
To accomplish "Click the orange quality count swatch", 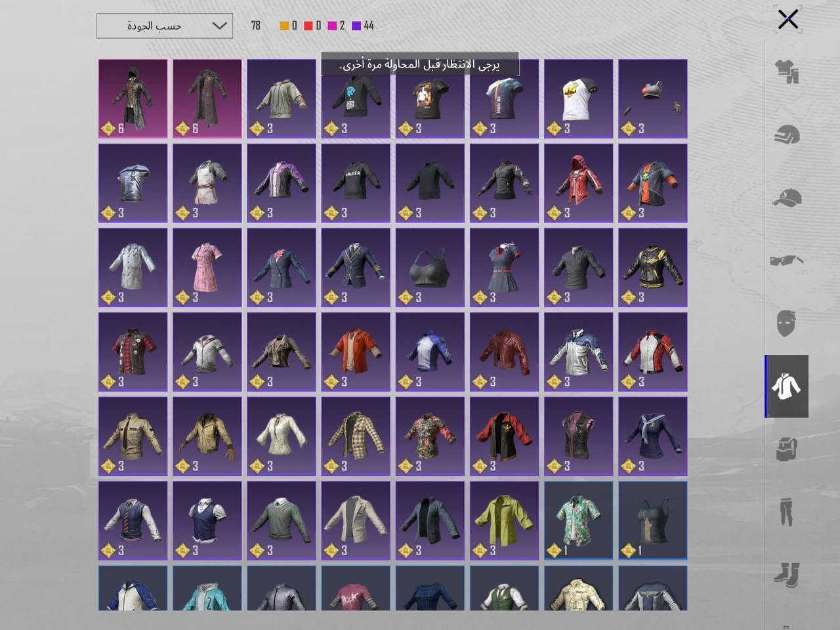I will (x=284, y=26).
